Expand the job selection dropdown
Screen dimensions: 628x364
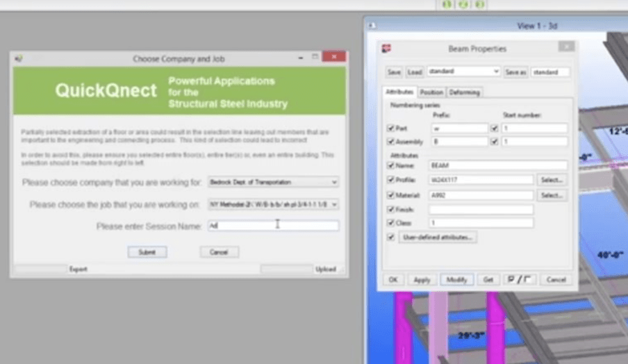(x=274, y=204)
